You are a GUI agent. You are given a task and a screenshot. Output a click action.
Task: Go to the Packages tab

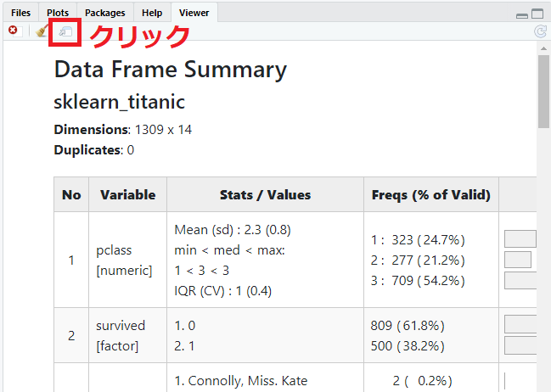(x=105, y=13)
